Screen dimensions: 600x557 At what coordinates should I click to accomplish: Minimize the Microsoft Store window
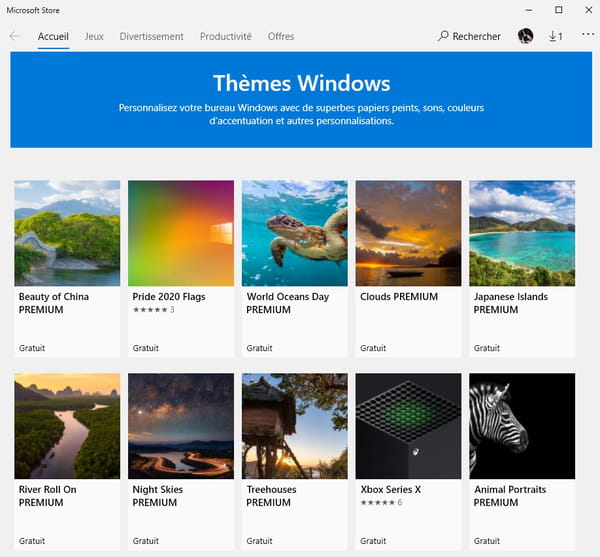click(529, 10)
